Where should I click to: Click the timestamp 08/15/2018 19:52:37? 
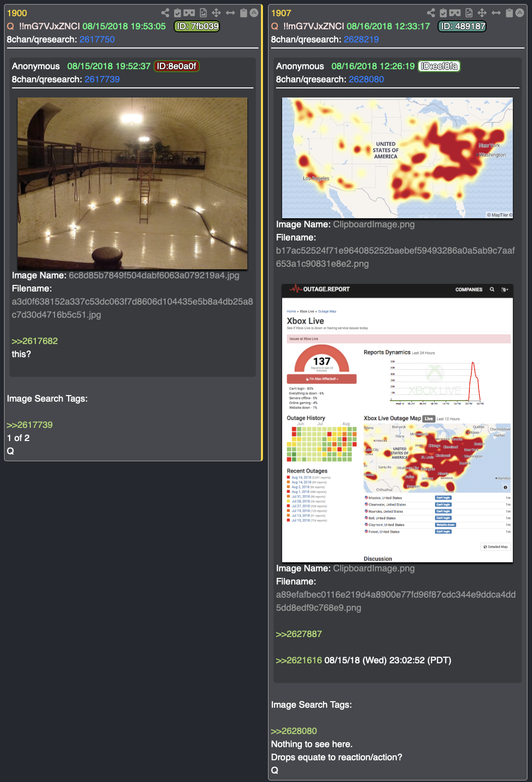[x=109, y=66]
